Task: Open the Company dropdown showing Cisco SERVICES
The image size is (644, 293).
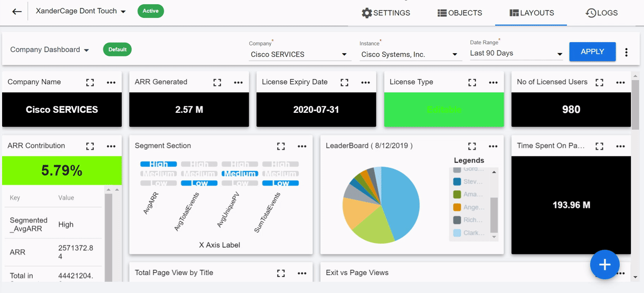Action: [x=299, y=54]
